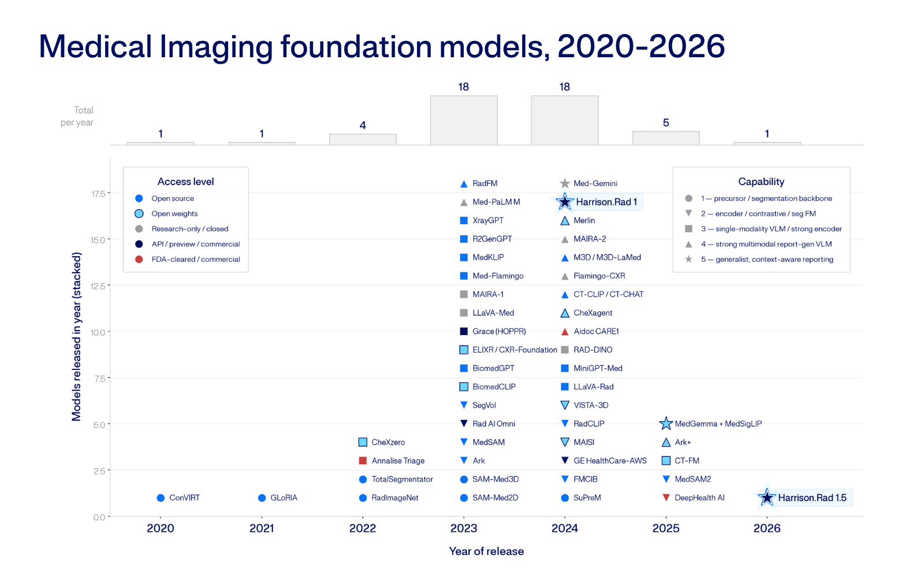Click the 2026 x-axis year label
Screen dimensions: 924x578
[x=767, y=528]
